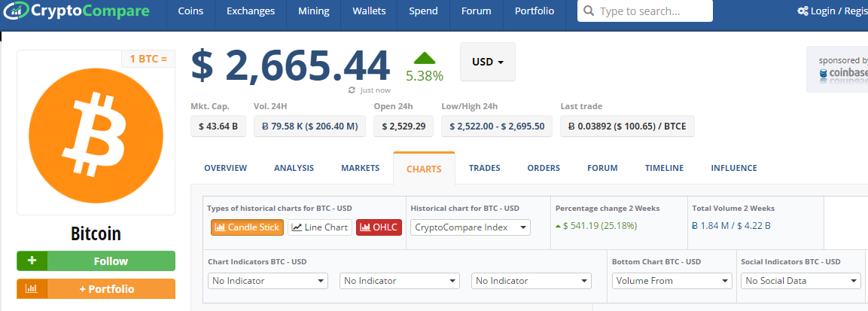Image resolution: width=868 pixels, height=311 pixels.
Task: Open the Coins menu
Action: (190, 11)
